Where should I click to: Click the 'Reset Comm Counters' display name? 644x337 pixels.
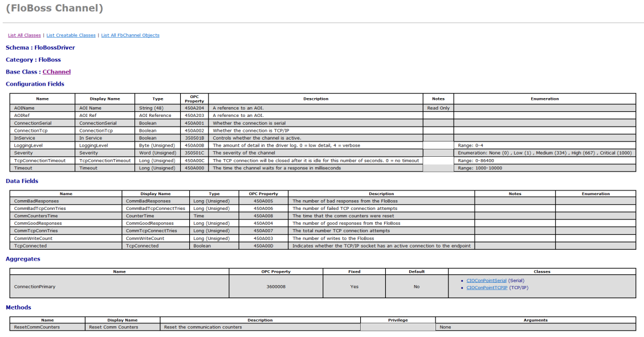(x=123, y=327)
